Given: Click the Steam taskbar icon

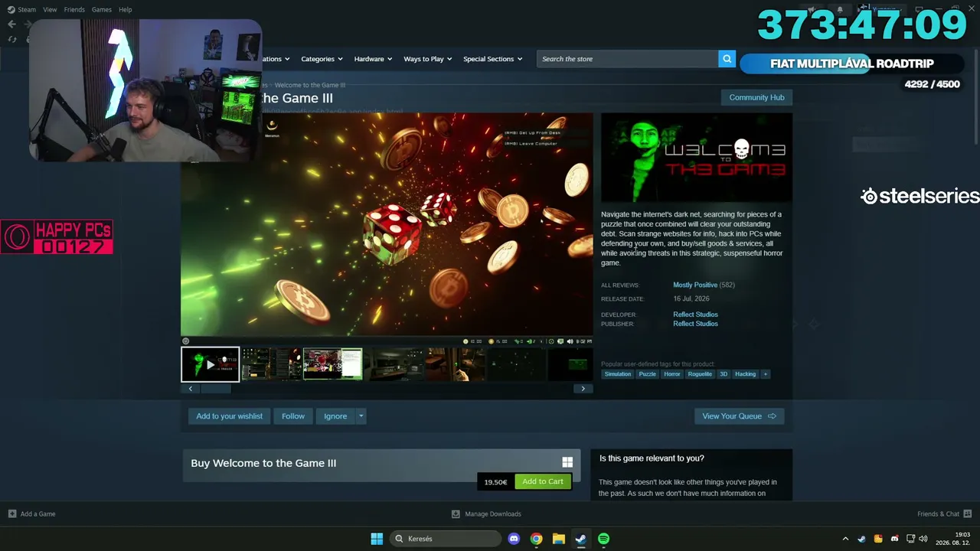Looking at the screenshot, I should pos(581,539).
